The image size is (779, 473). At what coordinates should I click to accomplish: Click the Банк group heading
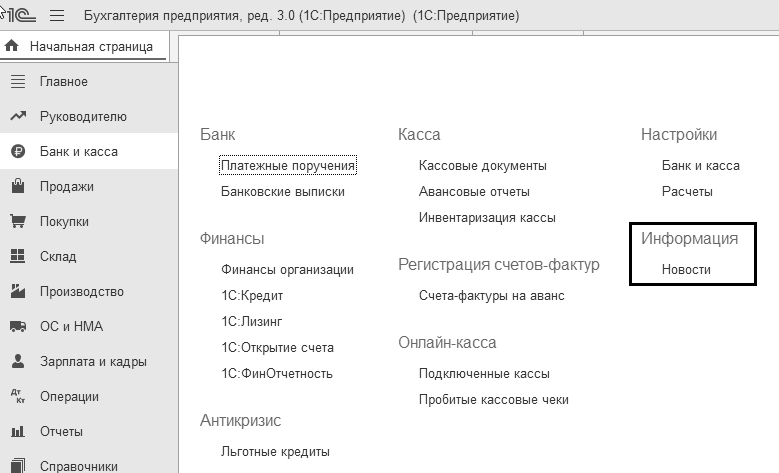click(x=218, y=135)
